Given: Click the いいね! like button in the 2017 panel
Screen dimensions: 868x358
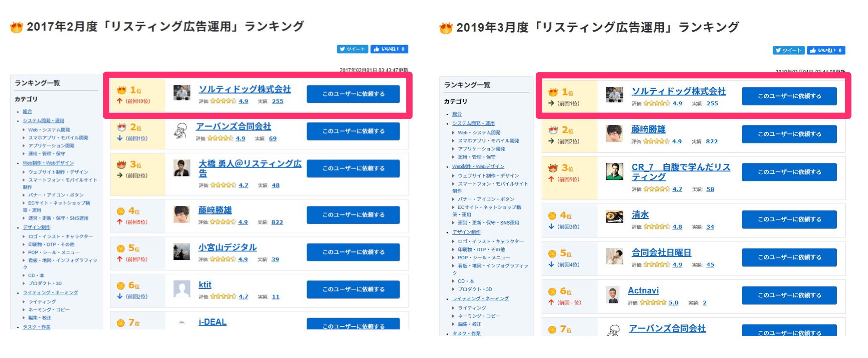Looking at the screenshot, I should pos(389,49).
